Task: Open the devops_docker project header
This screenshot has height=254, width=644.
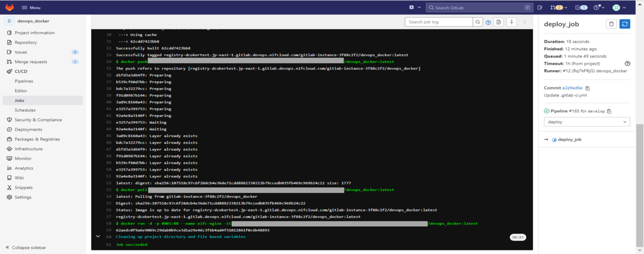Action: [x=43, y=21]
